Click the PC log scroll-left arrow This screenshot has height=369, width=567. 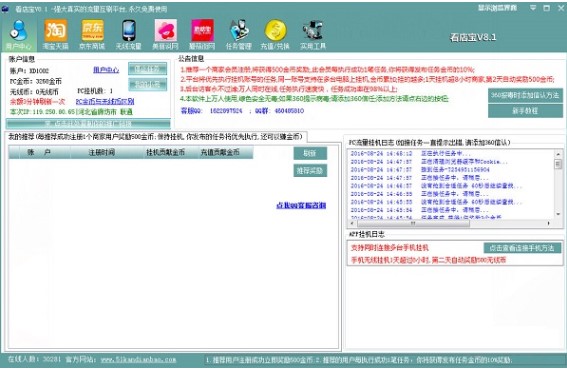352,223
